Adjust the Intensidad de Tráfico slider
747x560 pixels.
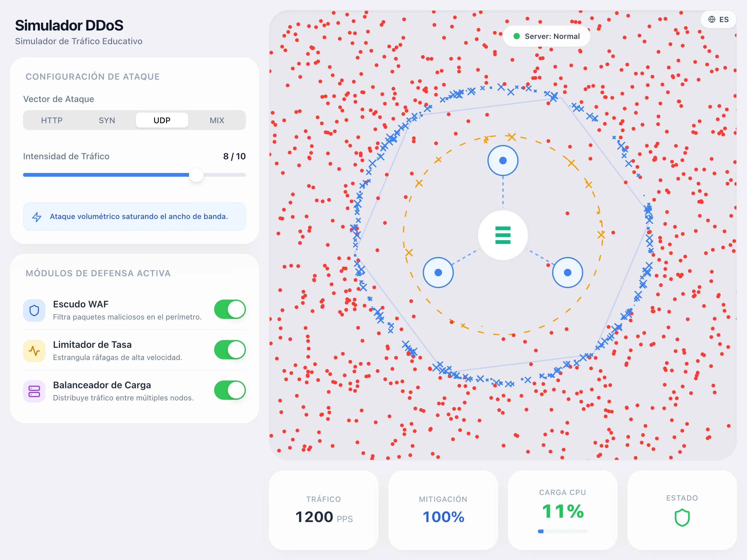(x=196, y=175)
